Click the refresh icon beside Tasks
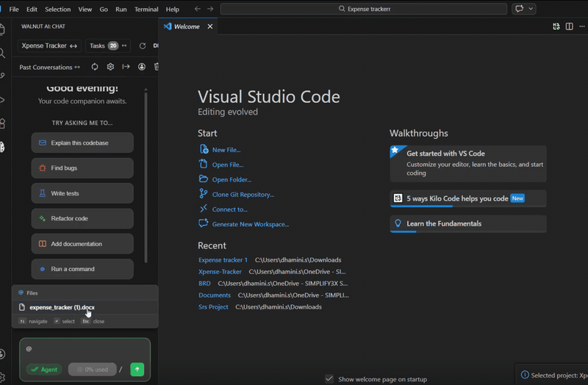588x385 pixels. coord(143,46)
